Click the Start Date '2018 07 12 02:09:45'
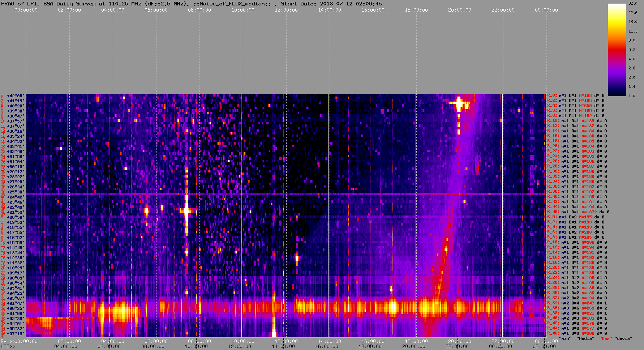This screenshot has width=644, height=350. pyautogui.click(x=351, y=4)
